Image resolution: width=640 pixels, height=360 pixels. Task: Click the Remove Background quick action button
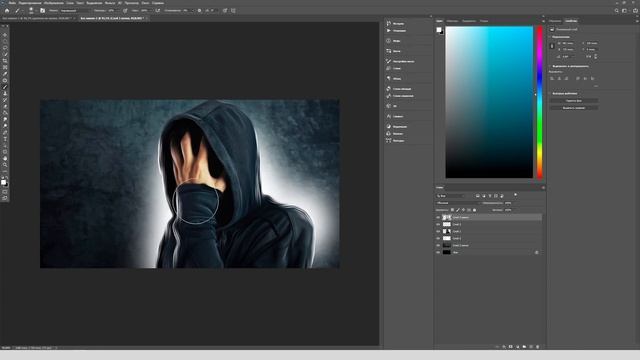[x=573, y=100]
